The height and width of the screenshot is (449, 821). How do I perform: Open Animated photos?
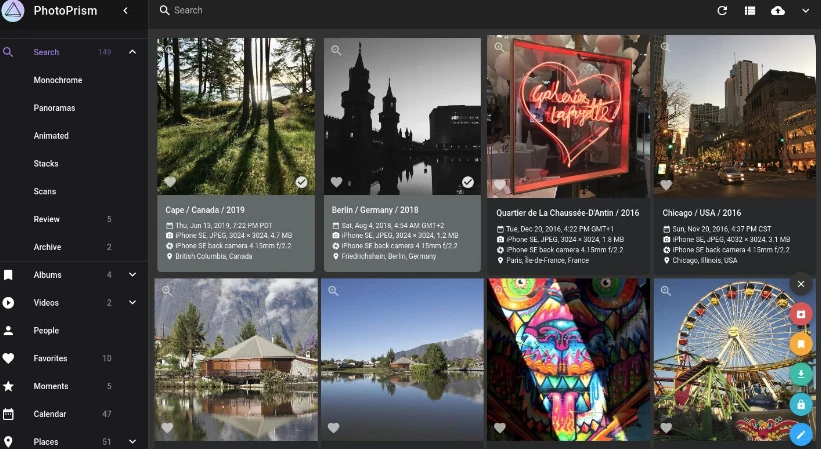[x=51, y=136]
